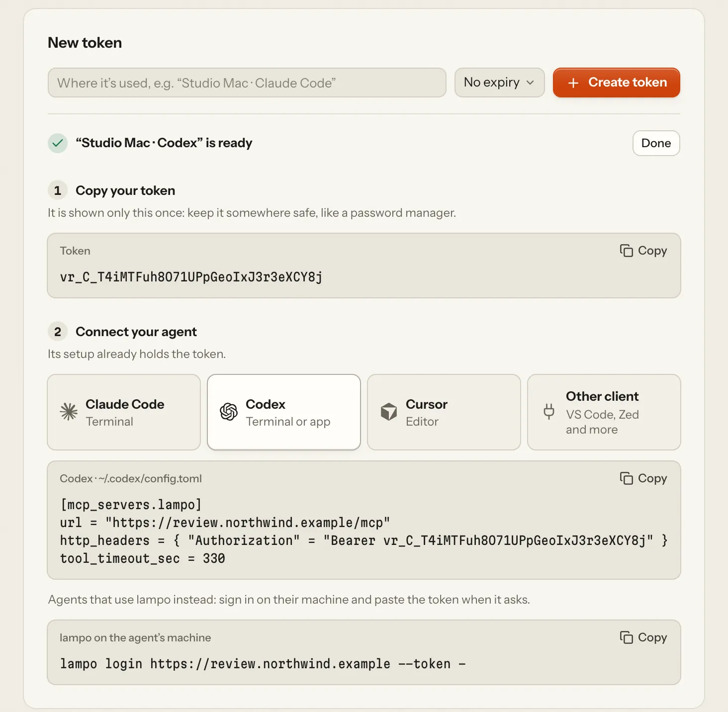Click 'Its setup already holds the token'
Screen dimensions: 728x712
pyautogui.click(x=137, y=354)
